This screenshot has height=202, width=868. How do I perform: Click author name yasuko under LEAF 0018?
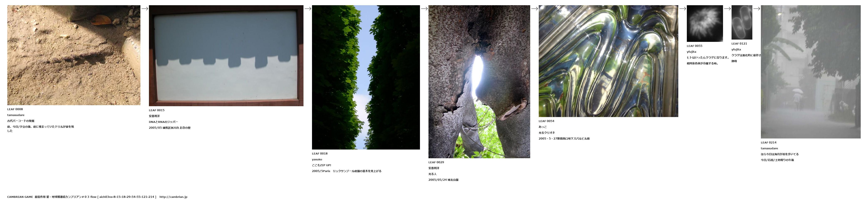[x=317, y=160]
